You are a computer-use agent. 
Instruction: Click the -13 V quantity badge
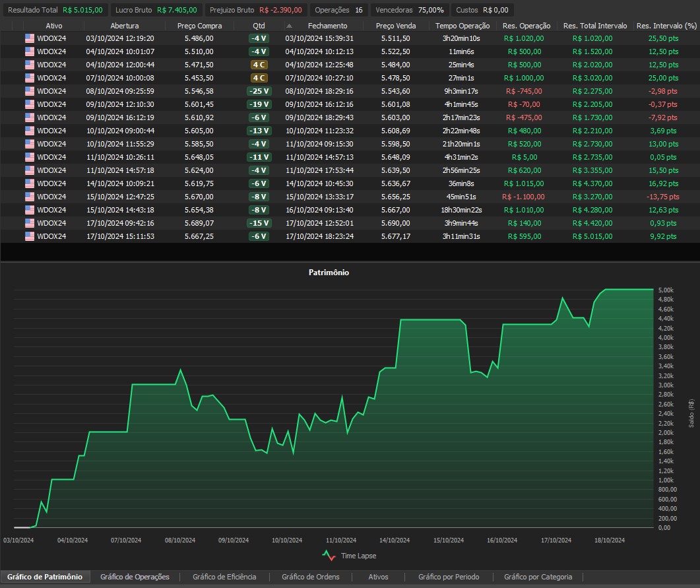tap(259, 131)
